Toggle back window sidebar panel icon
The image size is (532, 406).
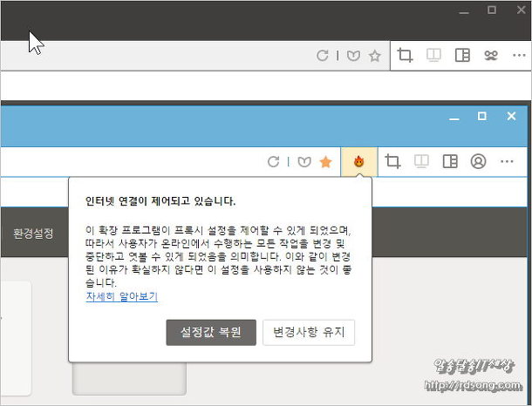(x=462, y=56)
